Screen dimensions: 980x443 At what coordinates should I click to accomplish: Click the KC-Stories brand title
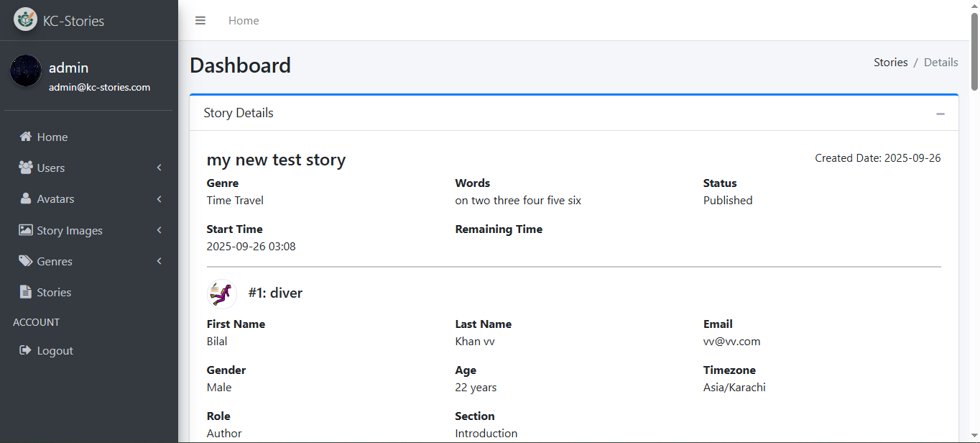point(73,21)
